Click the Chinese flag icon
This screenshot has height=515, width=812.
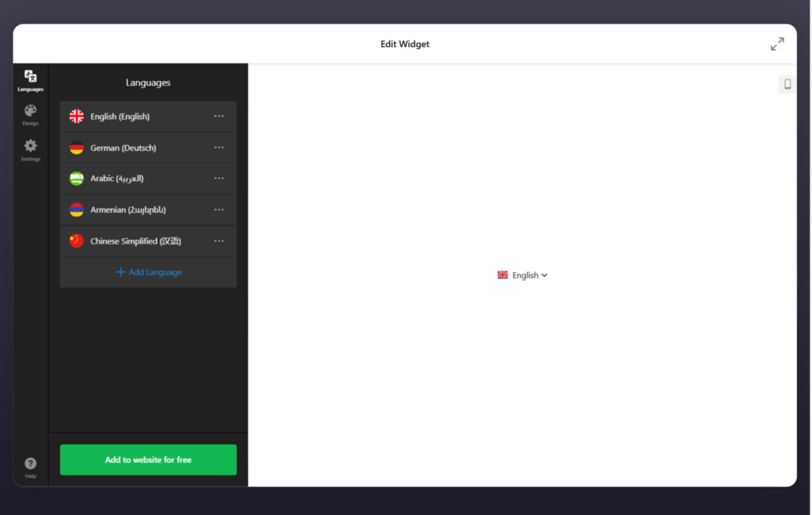click(76, 240)
